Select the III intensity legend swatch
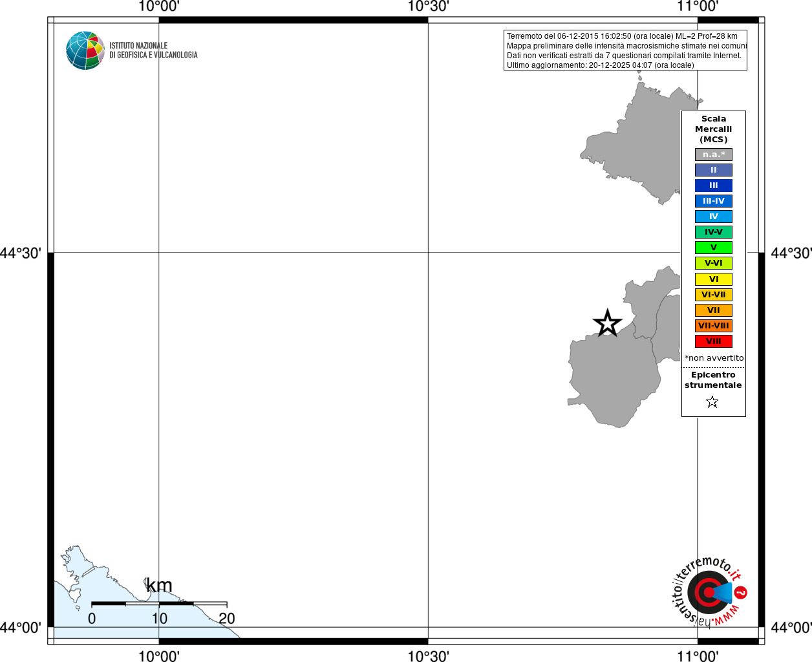 (x=714, y=186)
